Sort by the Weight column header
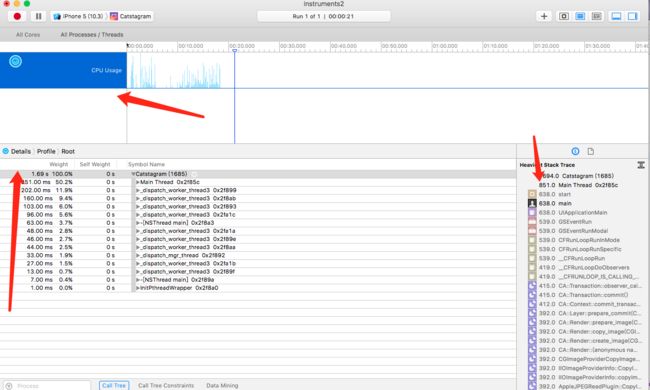Image resolution: width=650 pixels, height=390 pixels. (58, 165)
